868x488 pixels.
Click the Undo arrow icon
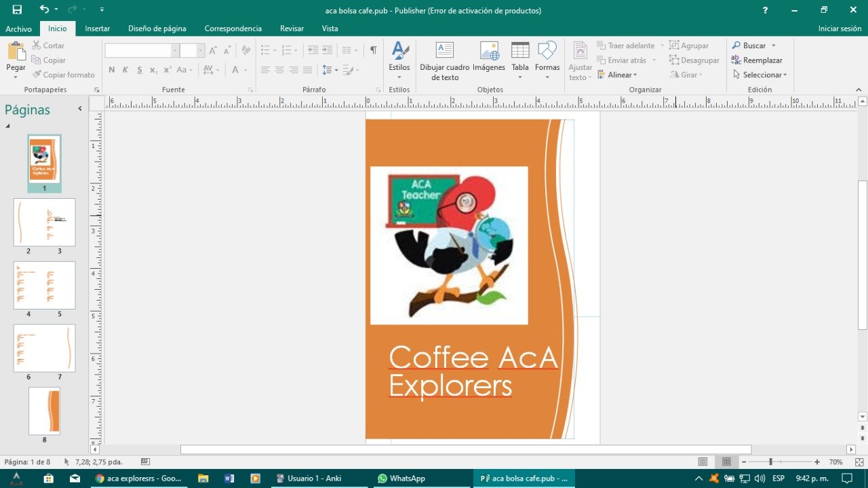click(x=44, y=10)
